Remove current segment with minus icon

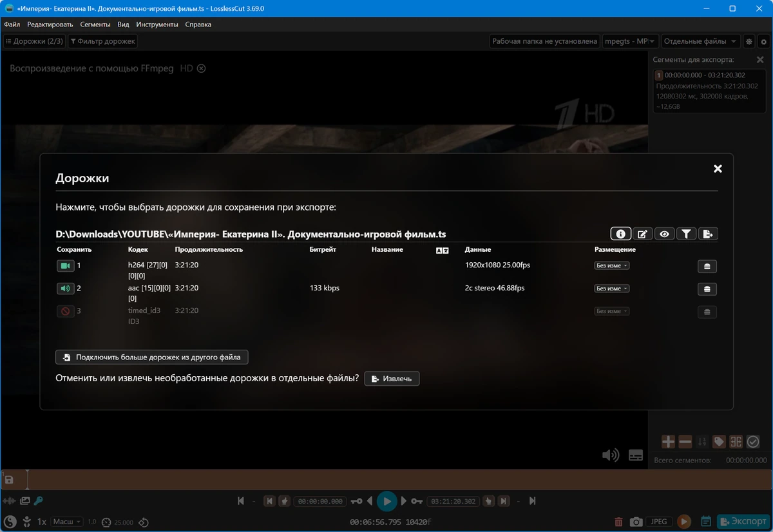[685, 442]
